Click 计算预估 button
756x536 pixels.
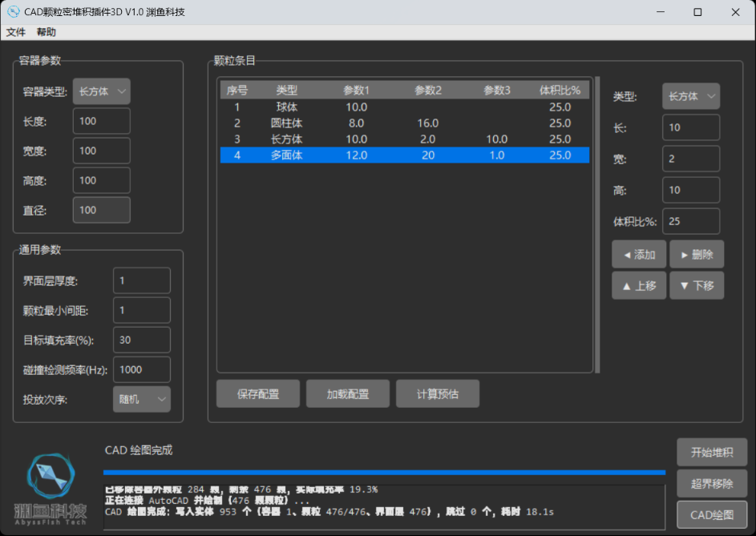(438, 394)
